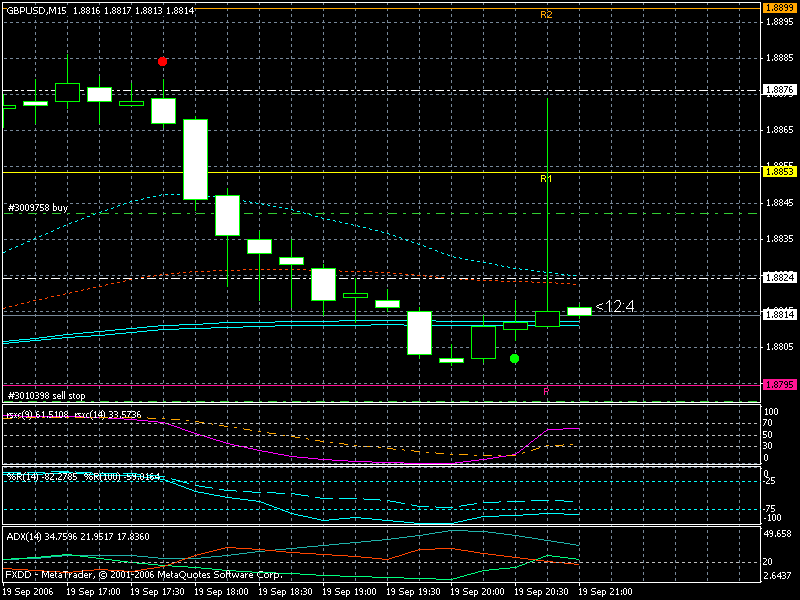800x600 pixels.
Task: Click the 1.8795 pink price tag
Action: [x=779, y=384]
